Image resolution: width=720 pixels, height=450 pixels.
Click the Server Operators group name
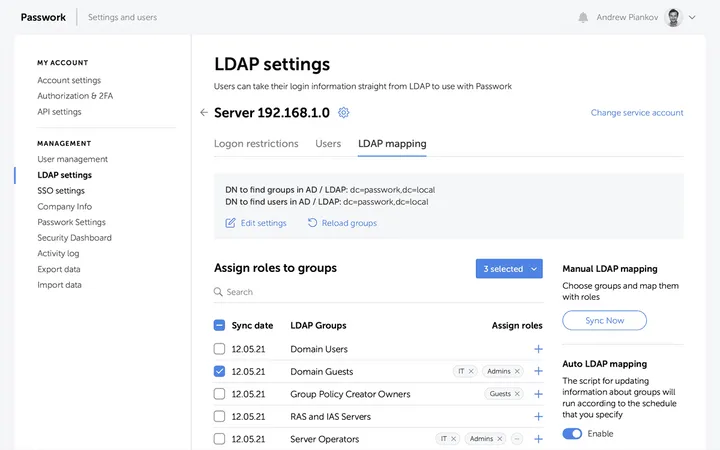coord(324,439)
